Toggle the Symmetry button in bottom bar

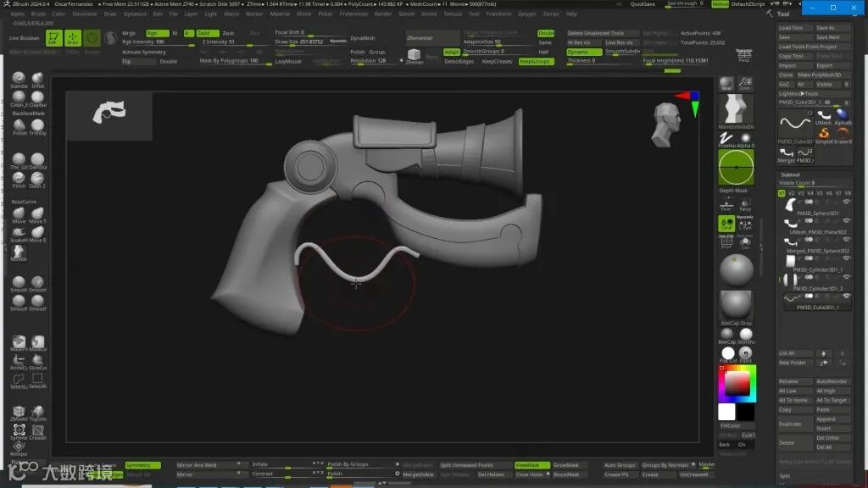[142, 465]
